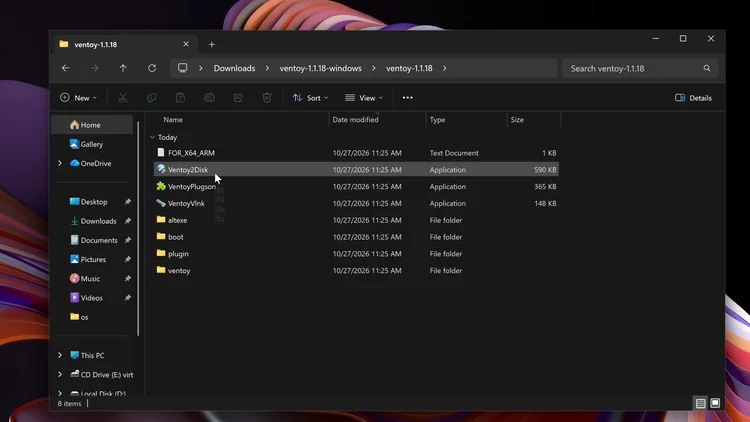750x422 pixels.
Task: Refresh the current folder view
Action: point(152,68)
